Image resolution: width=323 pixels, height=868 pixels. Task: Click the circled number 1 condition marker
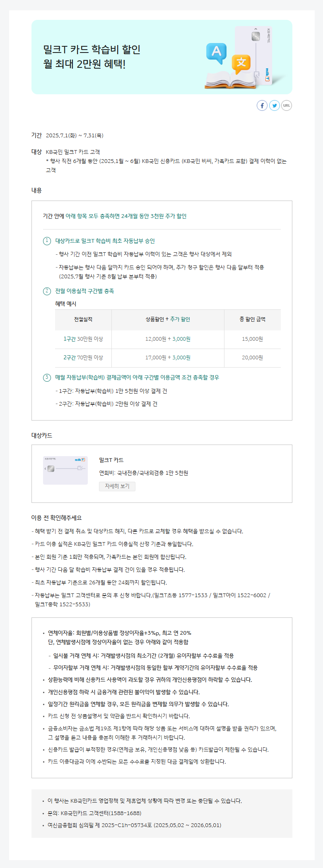tap(47, 241)
